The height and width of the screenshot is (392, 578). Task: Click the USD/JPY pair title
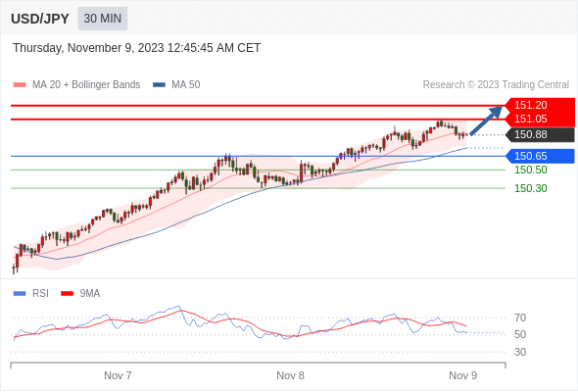[x=40, y=19]
